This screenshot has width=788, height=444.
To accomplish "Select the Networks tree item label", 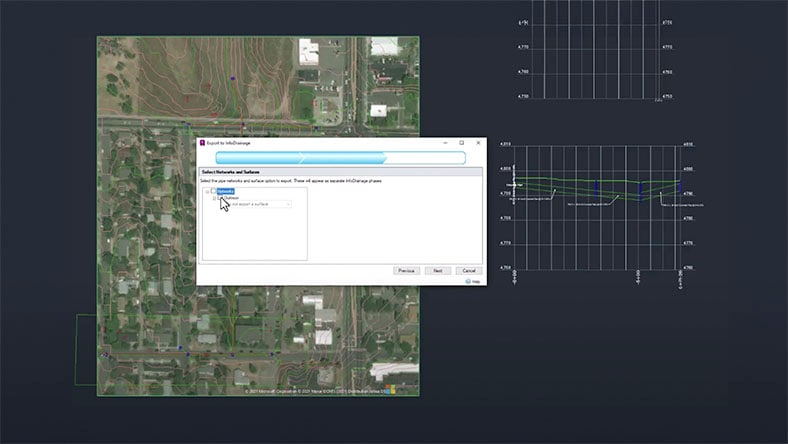I will point(227,190).
